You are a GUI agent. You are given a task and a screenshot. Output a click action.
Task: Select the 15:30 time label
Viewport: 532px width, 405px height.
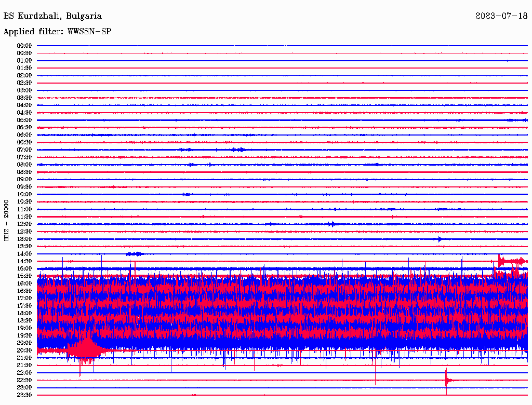pyautogui.click(x=24, y=276)
